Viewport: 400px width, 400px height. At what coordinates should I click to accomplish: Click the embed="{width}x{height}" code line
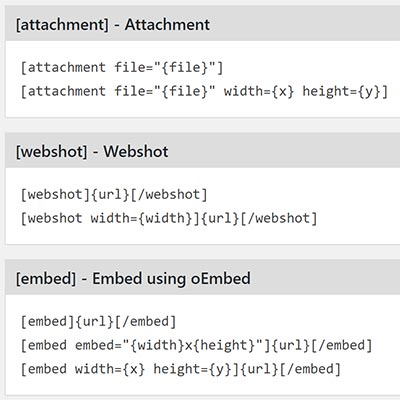196,345
